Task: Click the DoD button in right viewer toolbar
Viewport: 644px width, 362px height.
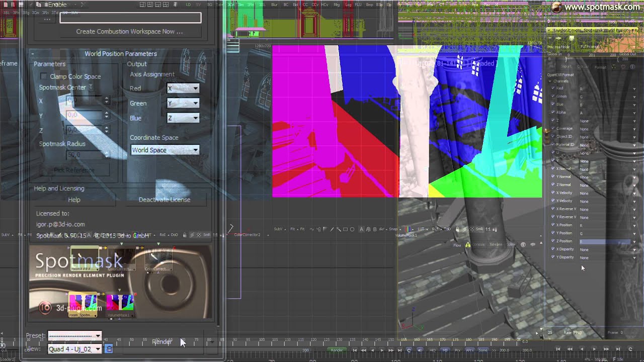Action: pos(447,229)
